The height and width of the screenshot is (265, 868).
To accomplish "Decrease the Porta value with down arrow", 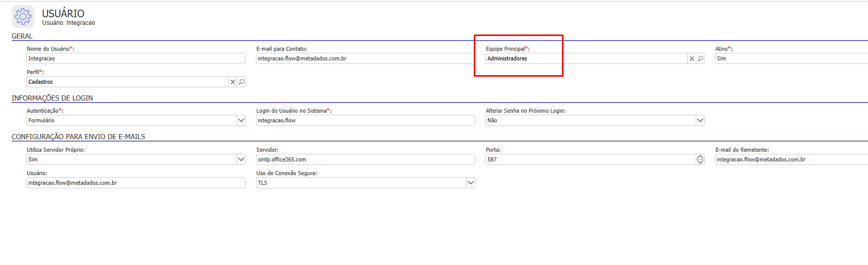I will (x=700, y=162).
